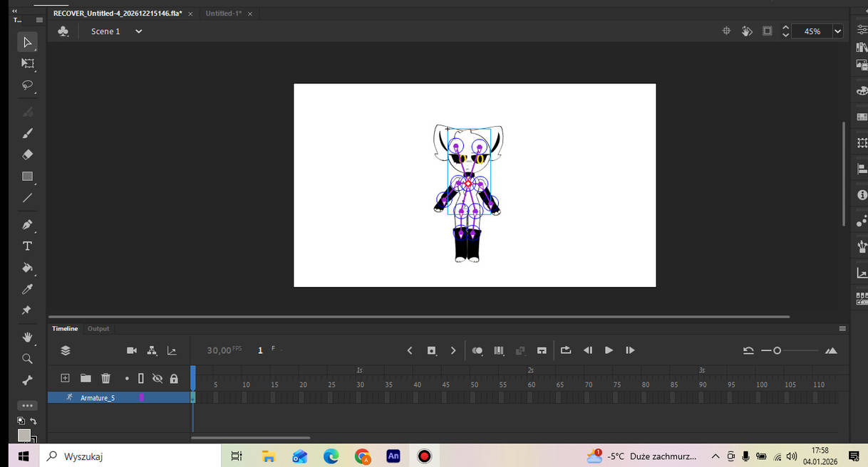Toggle loop playback button
This screenshot has width=868, height=467.
(566, 350)
